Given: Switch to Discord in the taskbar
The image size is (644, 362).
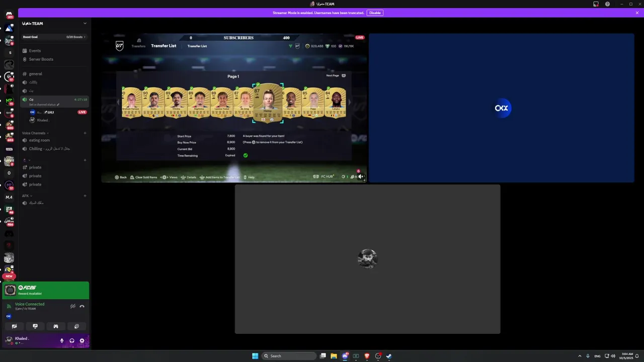Looking at the screenshot, I should point(345,356).
